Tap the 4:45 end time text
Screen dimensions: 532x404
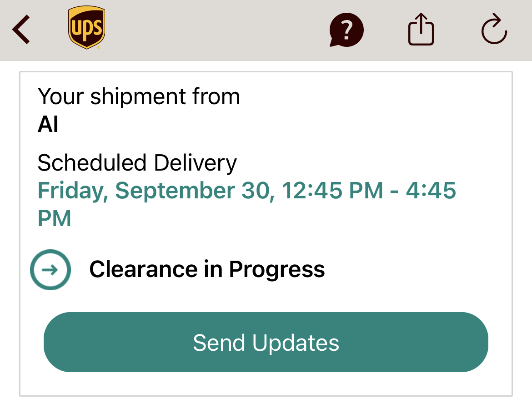pyautogui.click(x=431, y=191)
